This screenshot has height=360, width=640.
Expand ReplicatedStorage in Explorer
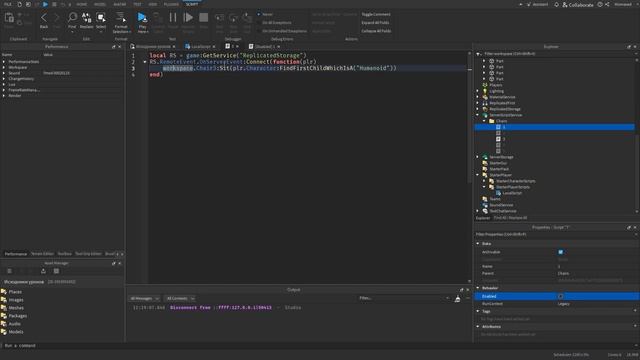click(x=478, y=109)
